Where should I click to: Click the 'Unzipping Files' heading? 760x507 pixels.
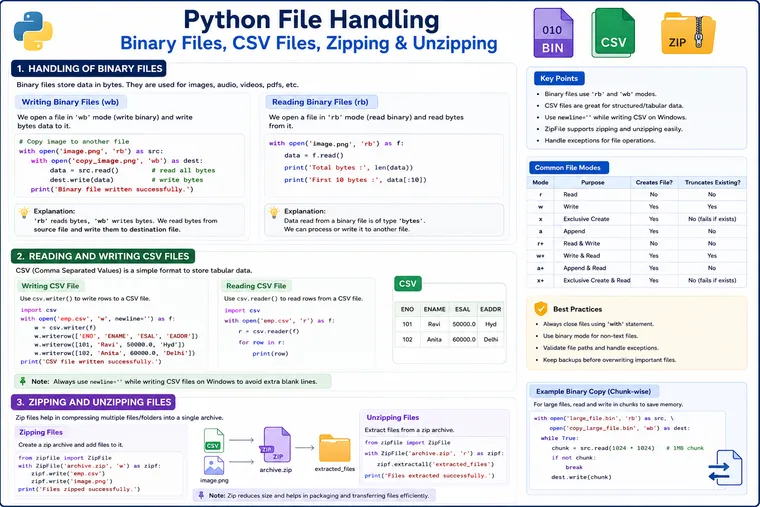[393, 417]
